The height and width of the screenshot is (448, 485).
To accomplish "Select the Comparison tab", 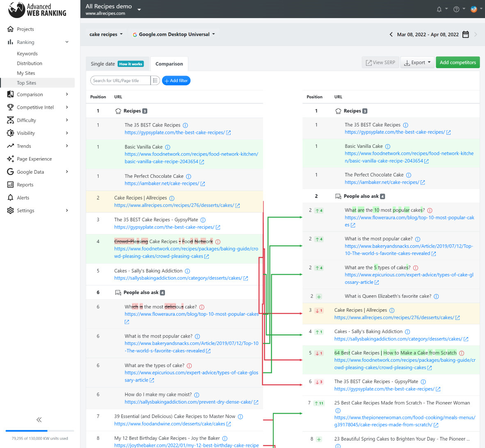I will click(x=169, y=64).
